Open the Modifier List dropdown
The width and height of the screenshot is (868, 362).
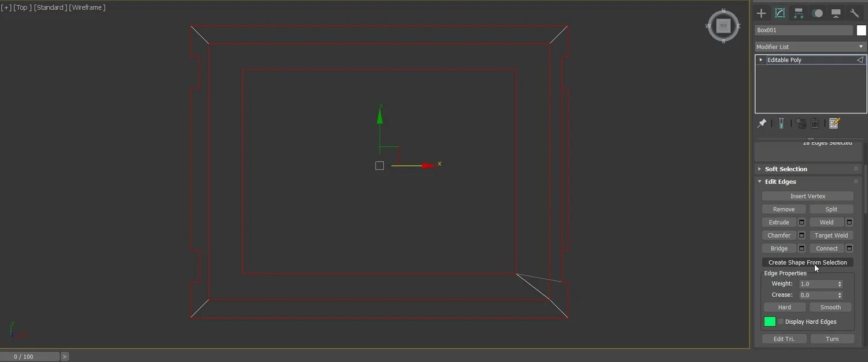[810, 47]
